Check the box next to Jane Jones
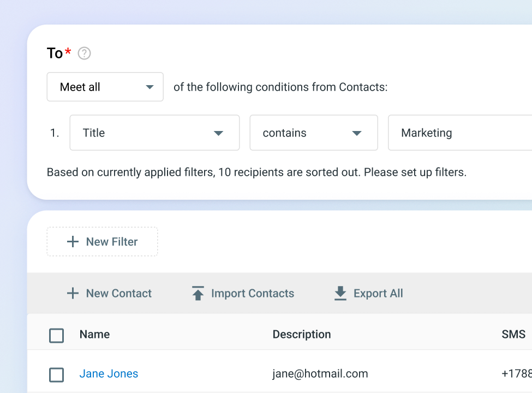532x393 pixels. pos(57,374)
